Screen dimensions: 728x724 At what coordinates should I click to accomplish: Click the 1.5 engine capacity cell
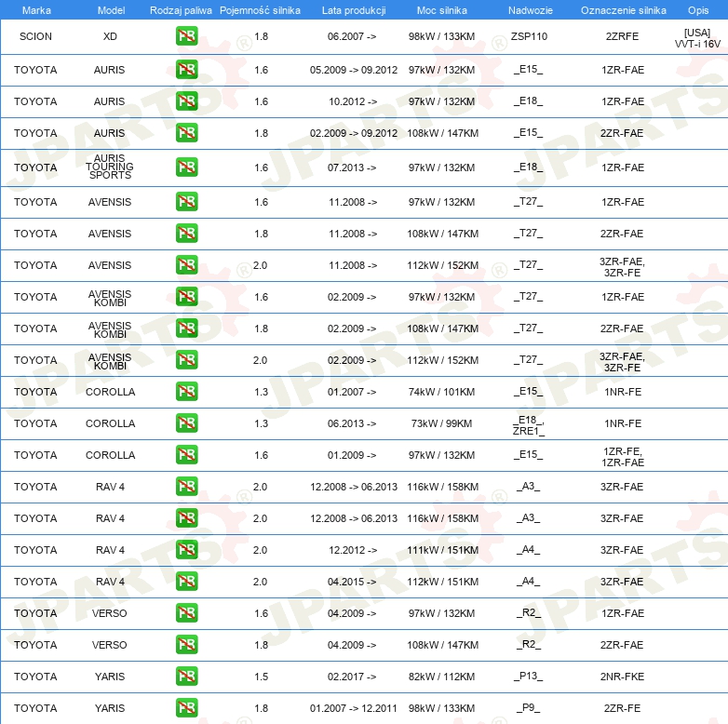pos(262,677)
